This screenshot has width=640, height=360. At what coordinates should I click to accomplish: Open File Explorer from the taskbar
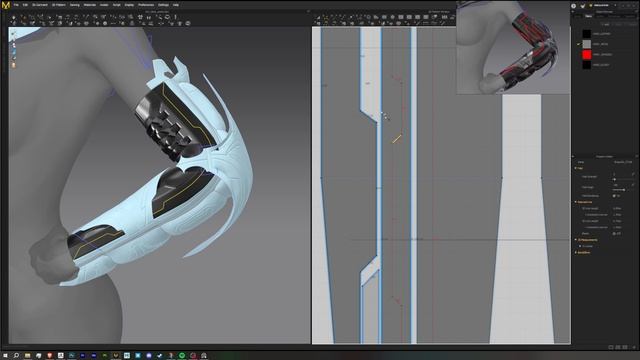[27, 356]
